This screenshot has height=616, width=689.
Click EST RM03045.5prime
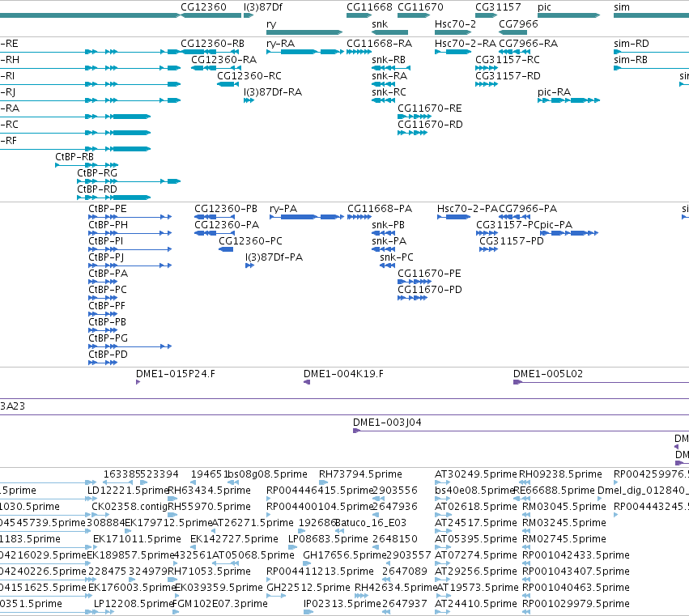[564, 507]
